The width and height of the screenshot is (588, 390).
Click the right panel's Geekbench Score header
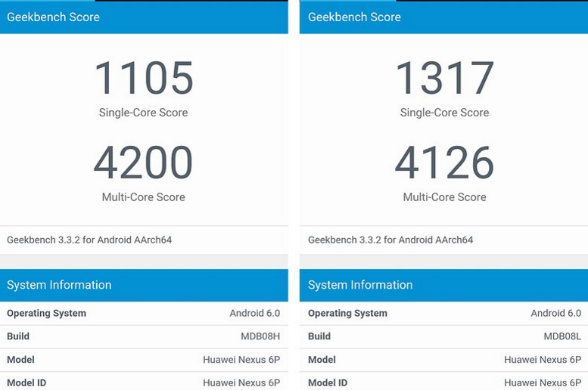tap(443, 17)
